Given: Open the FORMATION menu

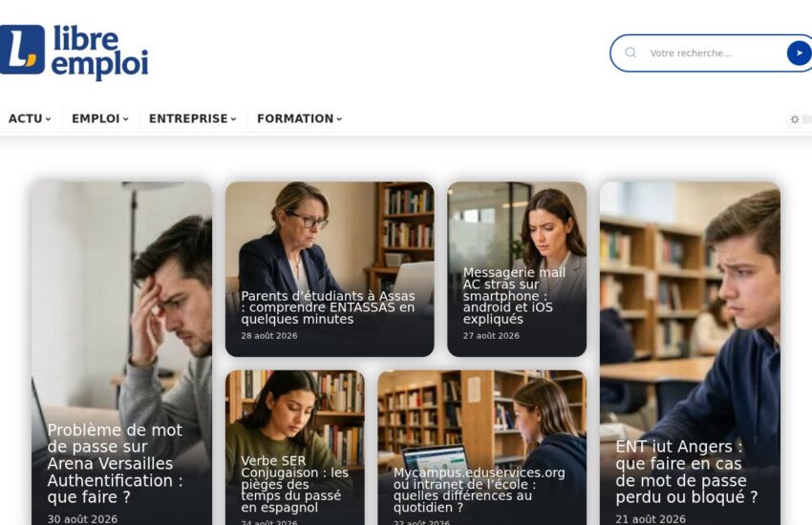Looking at the screenshot, I should click(299, 118).
